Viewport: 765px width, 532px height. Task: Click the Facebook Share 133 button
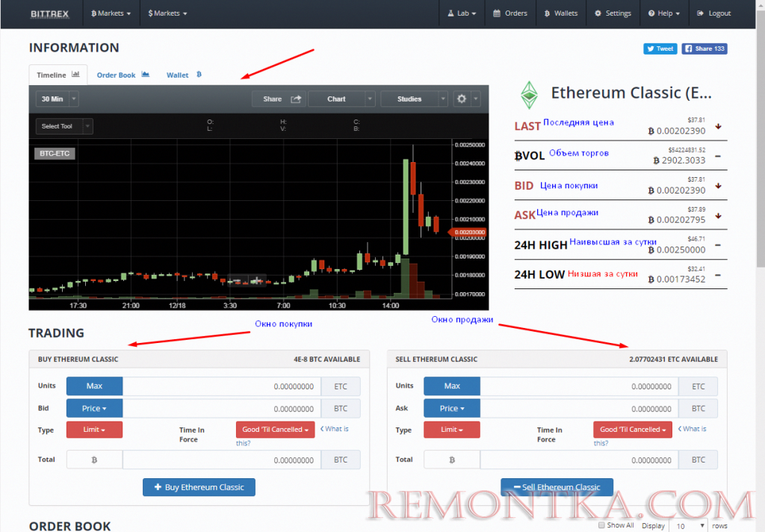click(x=704, y=49)
